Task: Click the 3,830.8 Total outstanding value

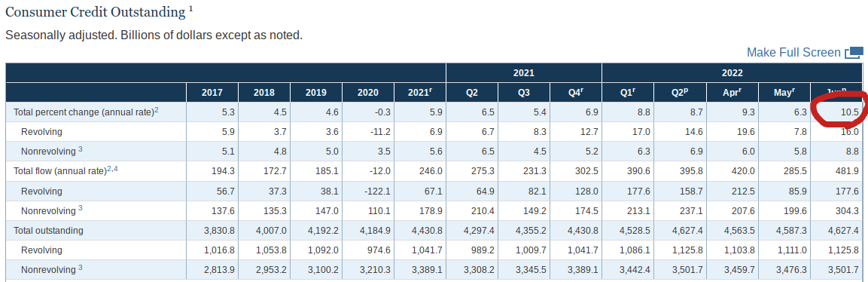Action: click(220, 231)
